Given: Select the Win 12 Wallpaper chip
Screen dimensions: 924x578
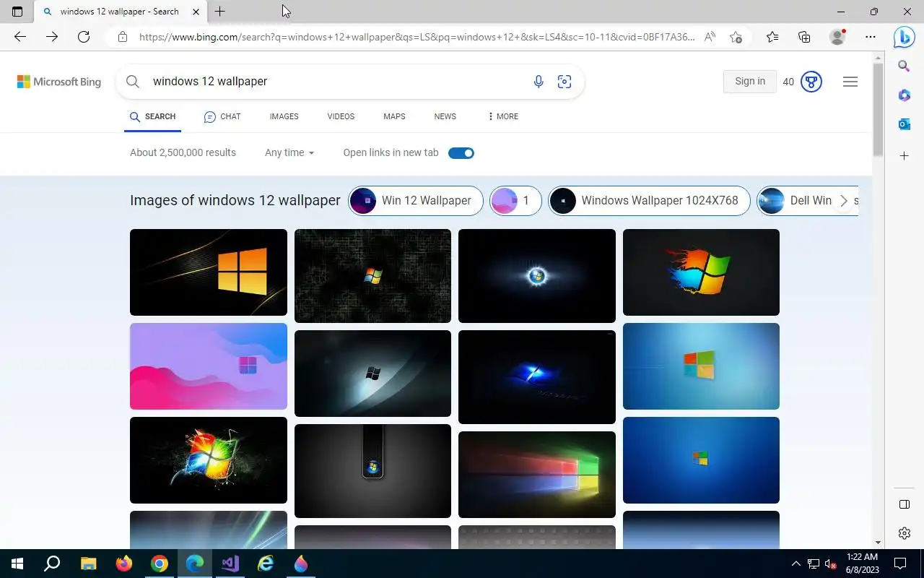Looking at the screenshot, I should point(416,201).
